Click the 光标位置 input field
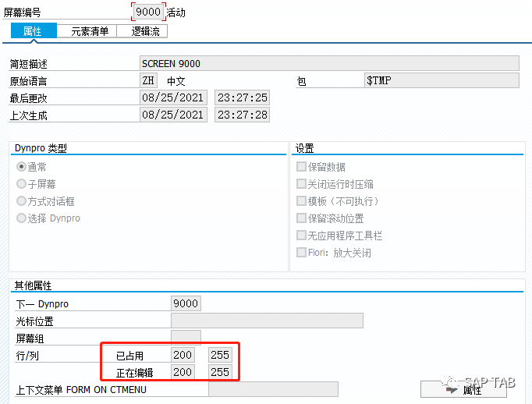The height and width of the screenshot is (404, 532). [267, 321]
